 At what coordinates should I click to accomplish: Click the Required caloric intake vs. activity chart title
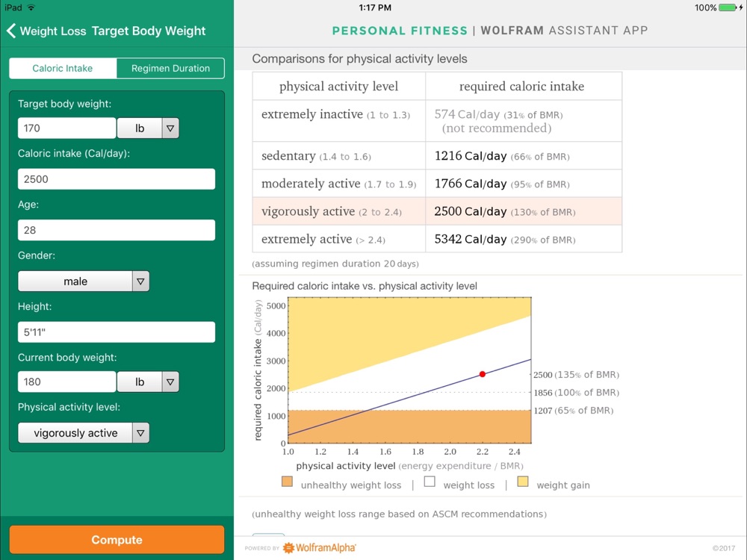(365, 286)
